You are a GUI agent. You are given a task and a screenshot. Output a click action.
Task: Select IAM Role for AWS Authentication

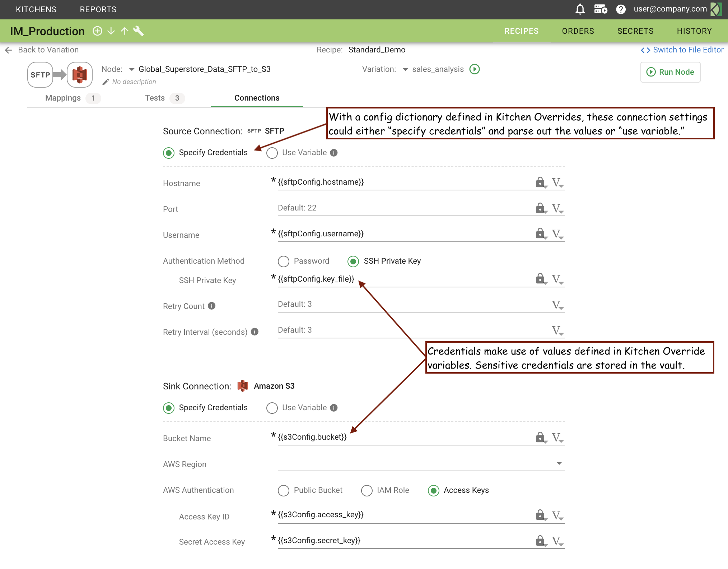(367, 490)
